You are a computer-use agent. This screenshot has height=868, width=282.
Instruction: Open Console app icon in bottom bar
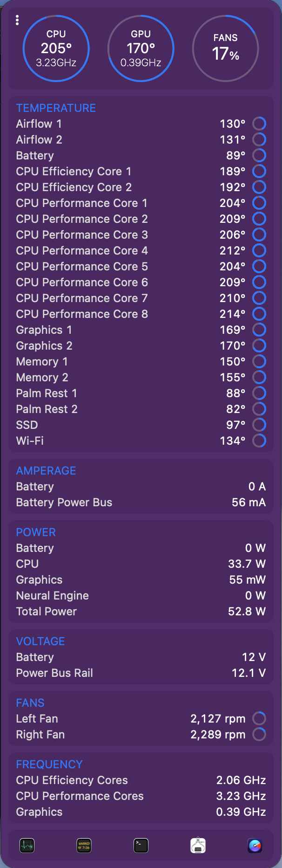coord(84,845)
